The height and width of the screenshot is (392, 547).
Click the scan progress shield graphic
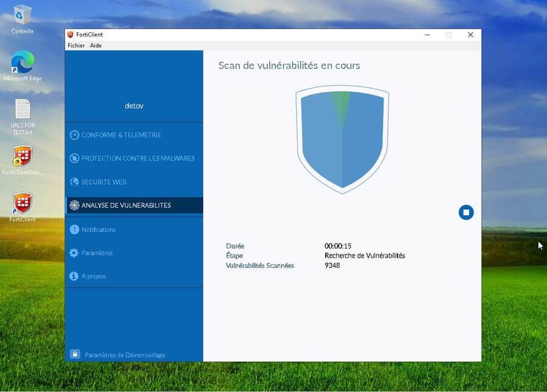(342, 140)
